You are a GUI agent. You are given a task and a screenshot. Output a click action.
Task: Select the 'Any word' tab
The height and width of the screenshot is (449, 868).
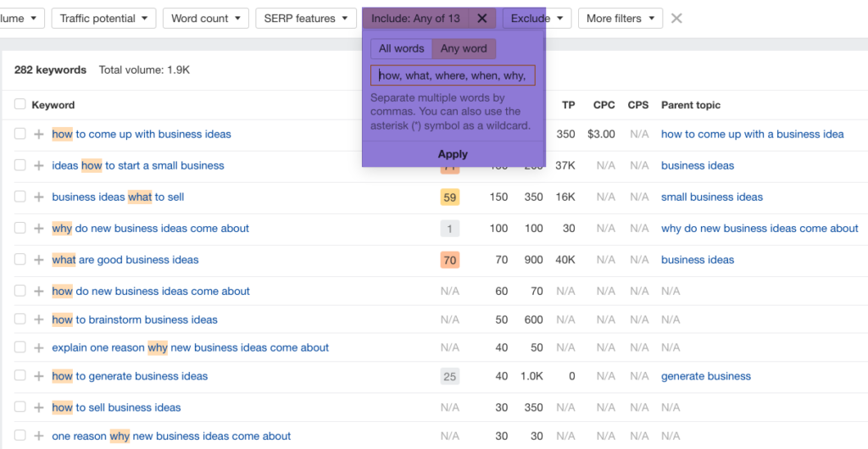pos(464,49)
